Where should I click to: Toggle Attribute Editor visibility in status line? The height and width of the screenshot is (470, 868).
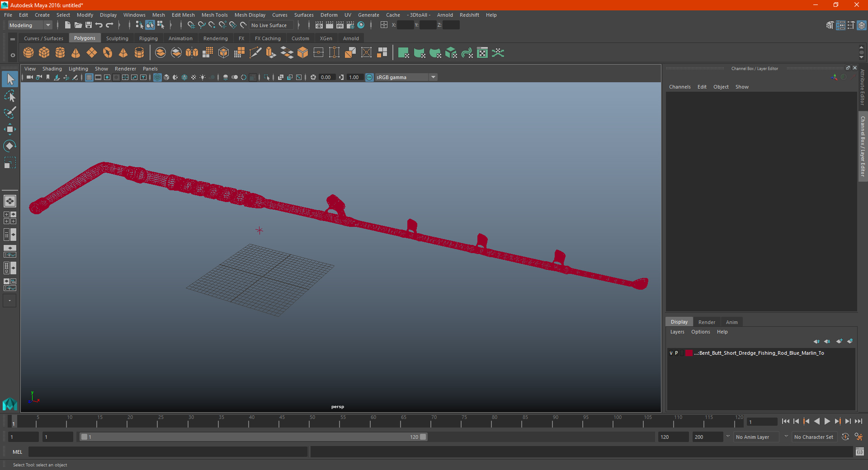tap(840, 25)
